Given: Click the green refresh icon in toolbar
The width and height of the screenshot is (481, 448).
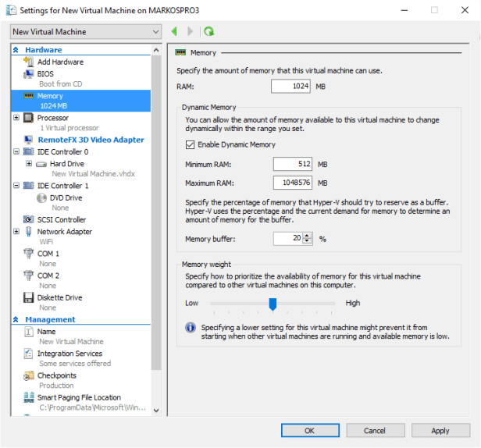Looking at the screenshot, I should [208, 32].
